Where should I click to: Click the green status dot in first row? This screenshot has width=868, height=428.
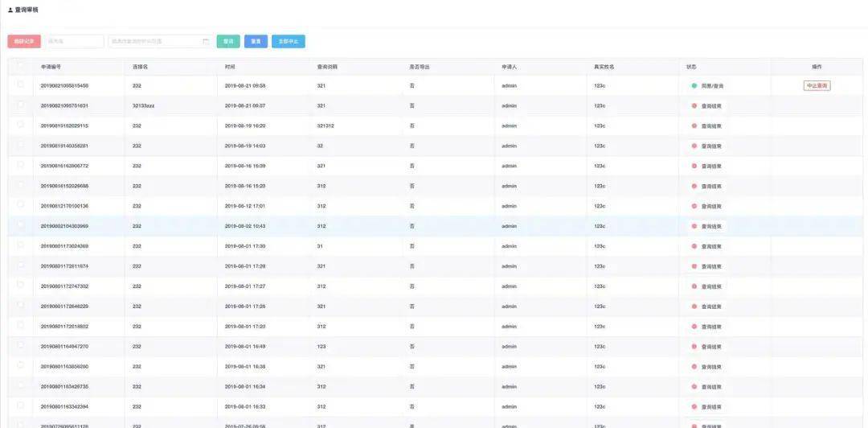pyautogui.click(x=694, y=85)
